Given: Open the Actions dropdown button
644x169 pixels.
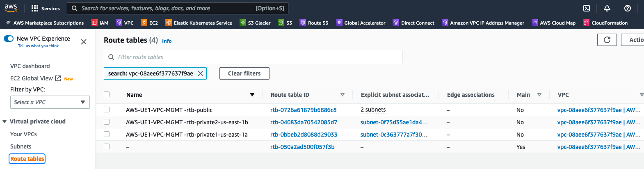Looking at the screenshot, I should point(633,40).
